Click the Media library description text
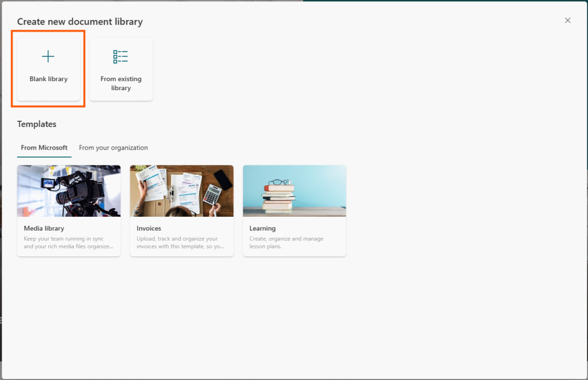Viewport: 588px width, 380px height. 69,243
